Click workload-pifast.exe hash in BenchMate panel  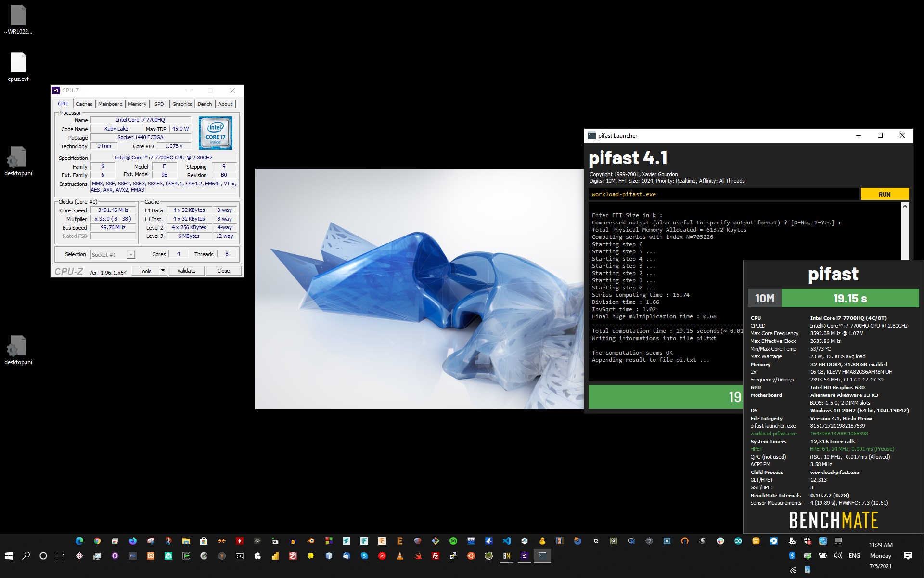(839, 433)
